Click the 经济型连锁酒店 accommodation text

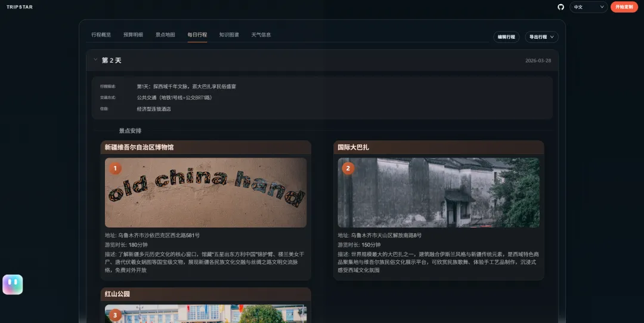(154, 109)
